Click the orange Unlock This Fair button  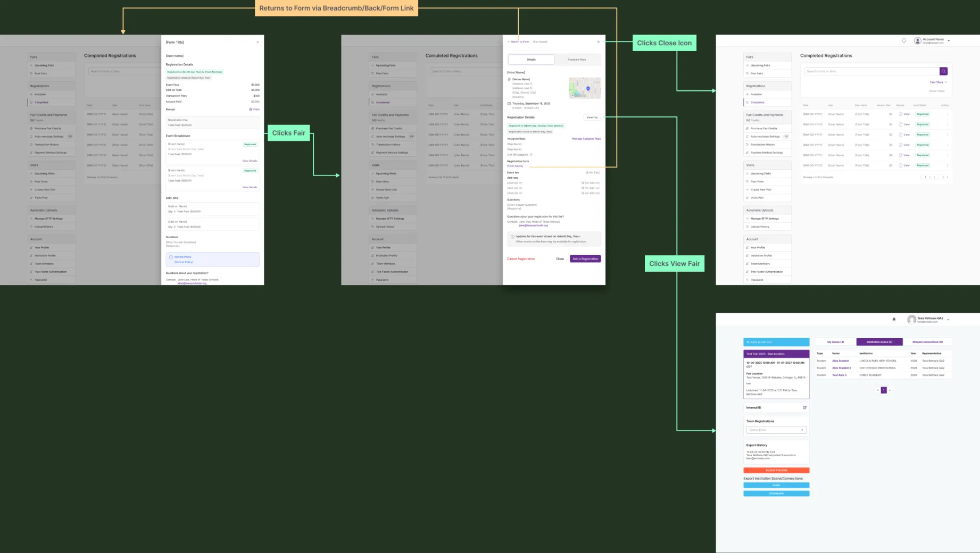776,471
